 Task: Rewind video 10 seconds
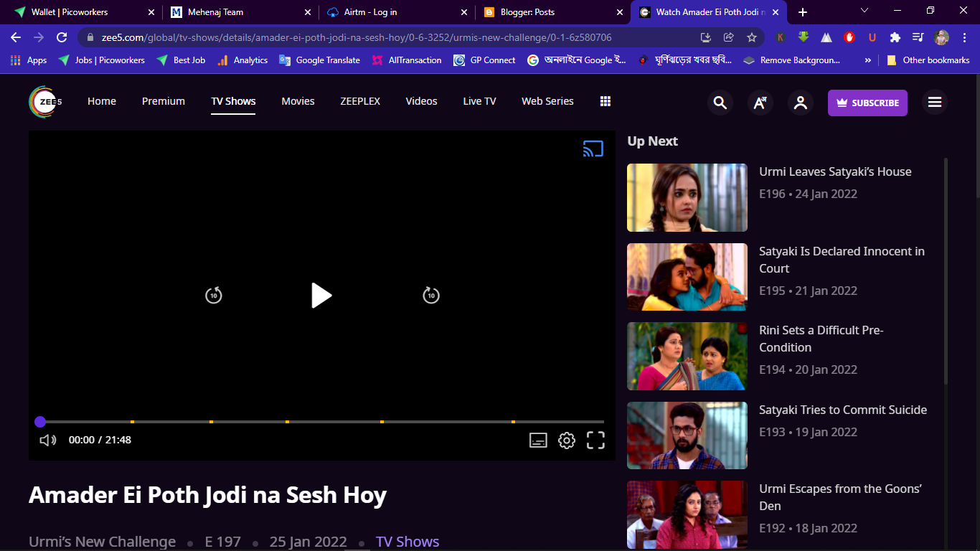click(214, 295)
